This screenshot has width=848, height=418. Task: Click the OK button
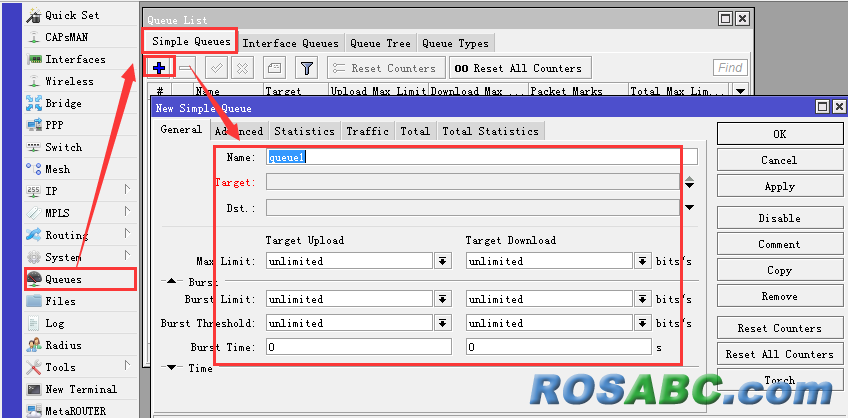coord(779,134)
